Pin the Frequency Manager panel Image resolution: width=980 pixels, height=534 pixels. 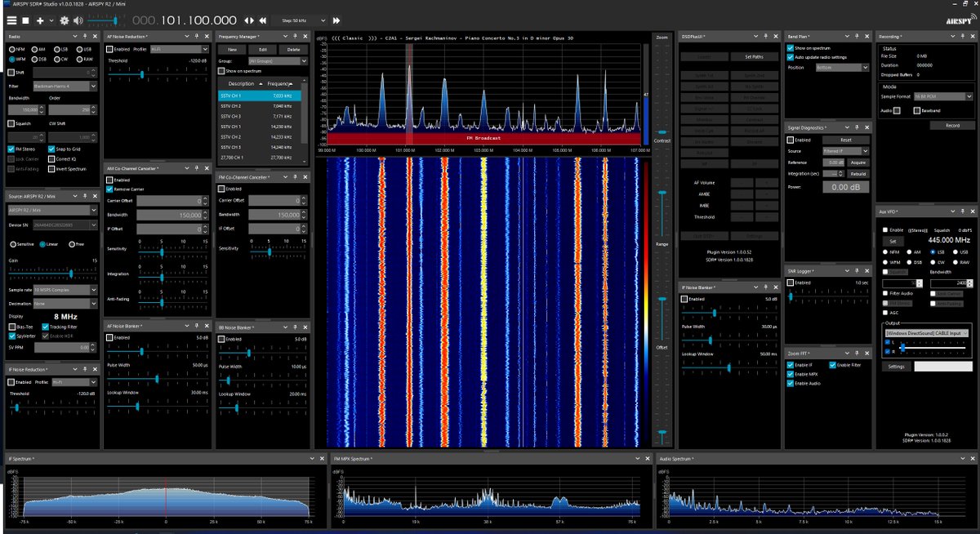point(296,37)
